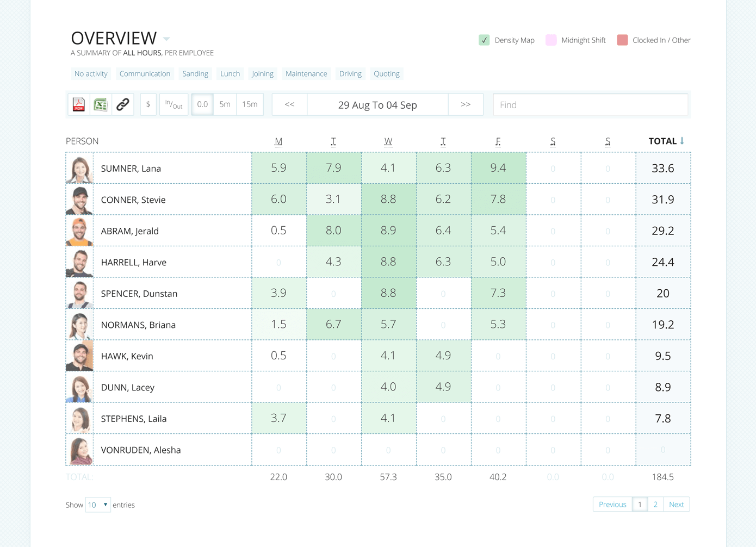Filter by the Sanding activity tag
The height and width of the screenshot is (547, 756).
(x=195, y=74)
